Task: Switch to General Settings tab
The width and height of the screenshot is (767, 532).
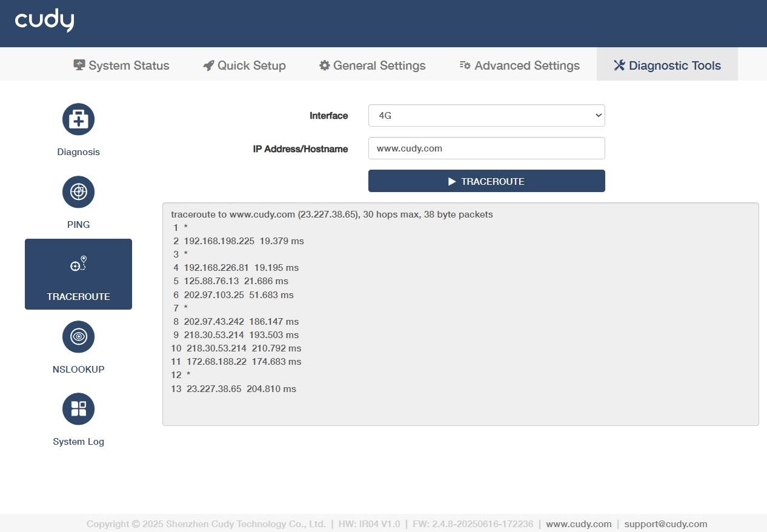Action: pyautogui.click(x=373, y=65)
